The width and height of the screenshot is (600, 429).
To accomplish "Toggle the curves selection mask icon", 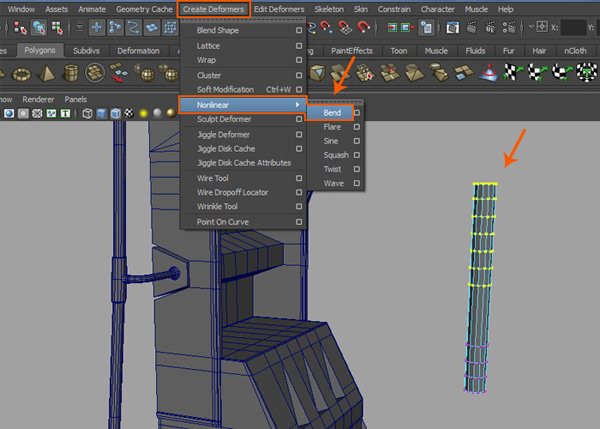I will tap(133, 28).
